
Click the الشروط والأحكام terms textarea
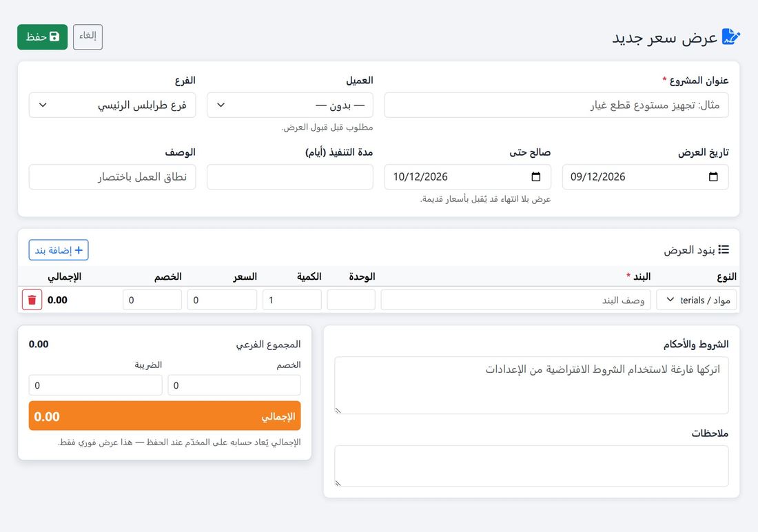(531, 385)
